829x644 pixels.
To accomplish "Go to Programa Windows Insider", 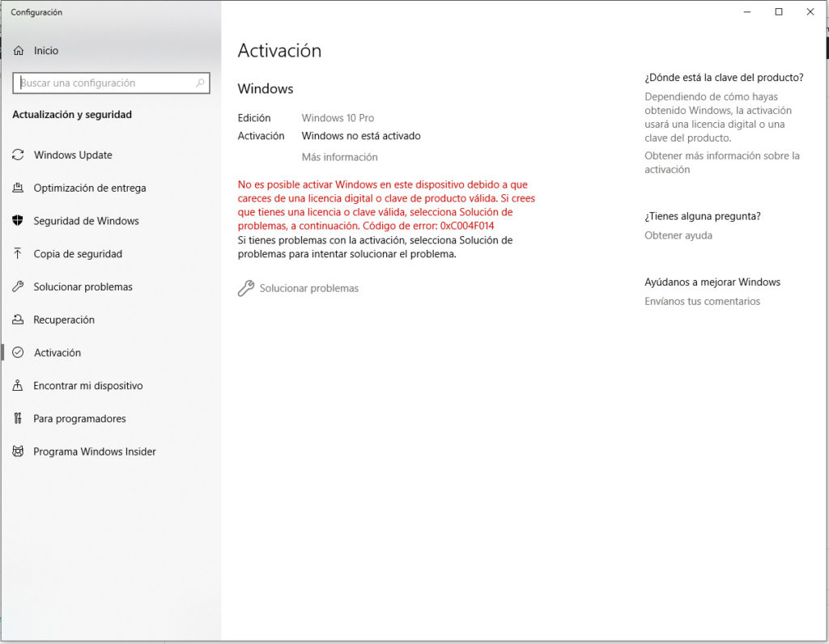I will 95,451.
